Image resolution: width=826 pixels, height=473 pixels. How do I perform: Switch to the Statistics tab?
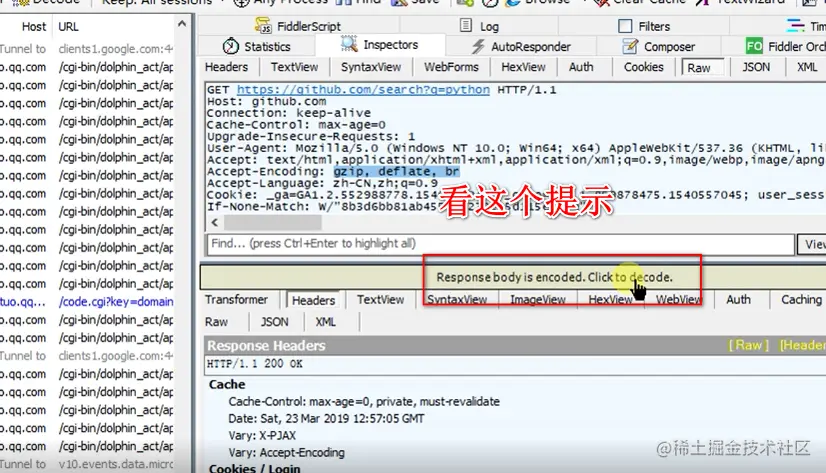click(x=257, y=46)
